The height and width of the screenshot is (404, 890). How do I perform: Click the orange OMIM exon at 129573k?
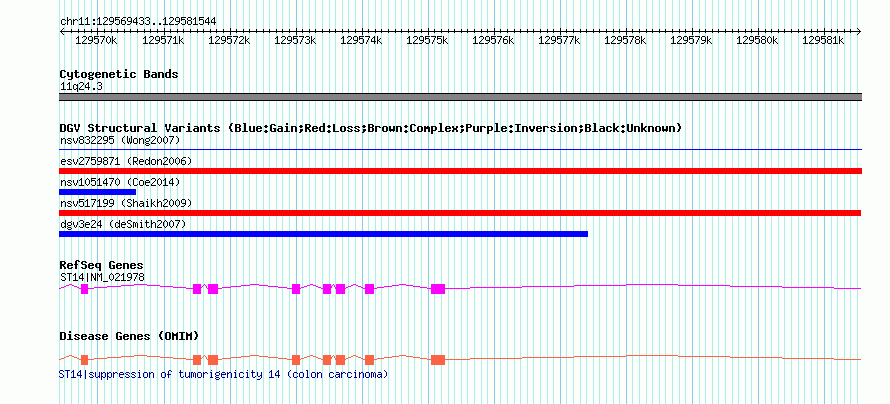296,360
